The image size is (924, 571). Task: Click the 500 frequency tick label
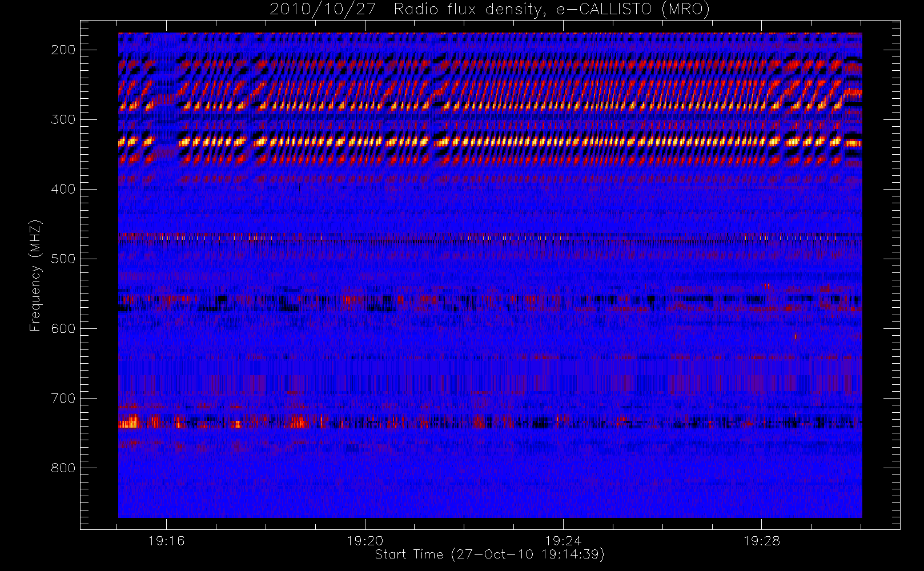(63, 259)
